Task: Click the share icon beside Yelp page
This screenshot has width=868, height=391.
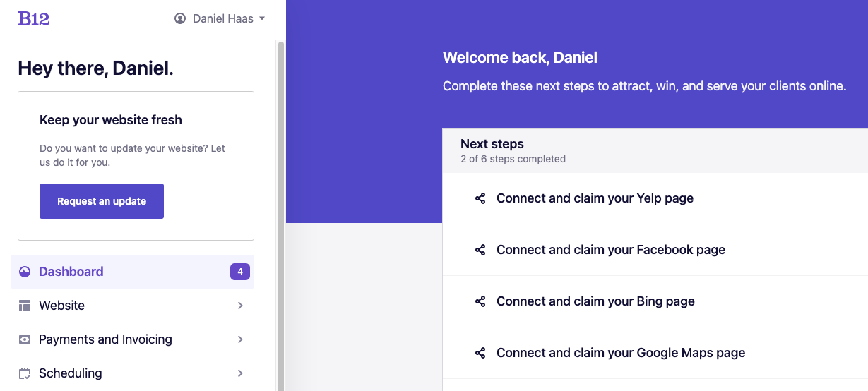Action: tap(480, 198)
